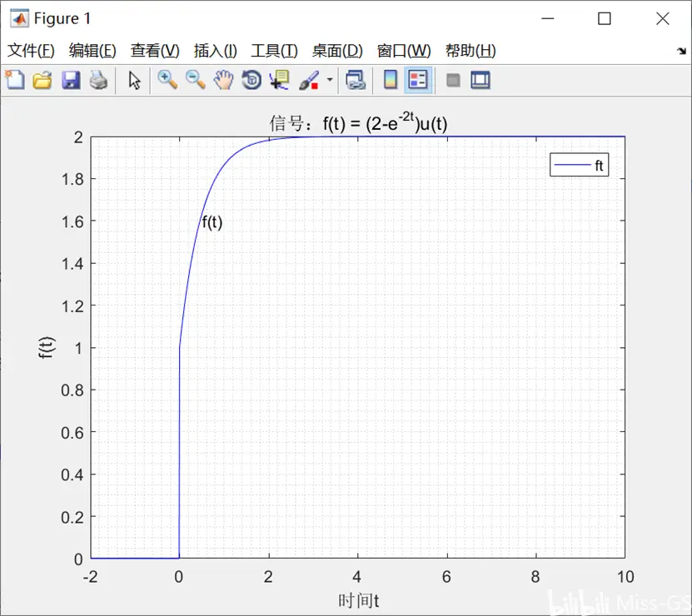Click the Link Plot toolbar icon

point(356,80)
